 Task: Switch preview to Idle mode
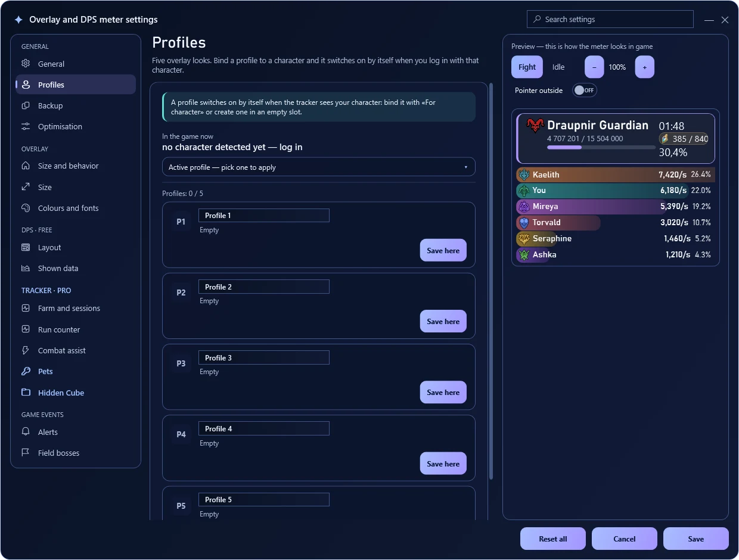click(558, 67)
